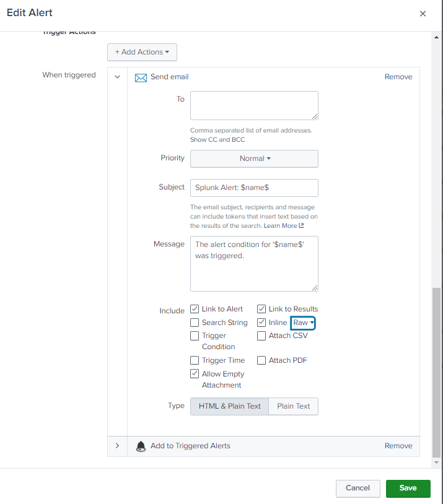Click the Trigger Condition label
The height and width of the screenshot is (504, 443).
pos(219,341)
